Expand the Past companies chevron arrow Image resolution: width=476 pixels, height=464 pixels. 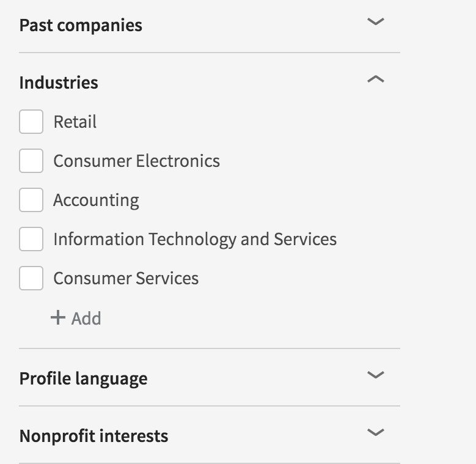click(375, 22)
